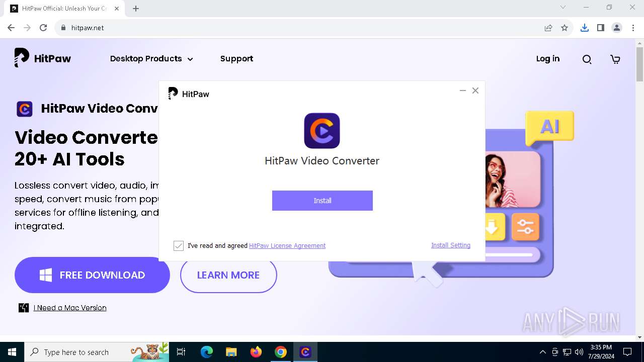This screenshot has width=644, height=362.
Task: Click the LEARN MORE button
Action: pos(228,275)
